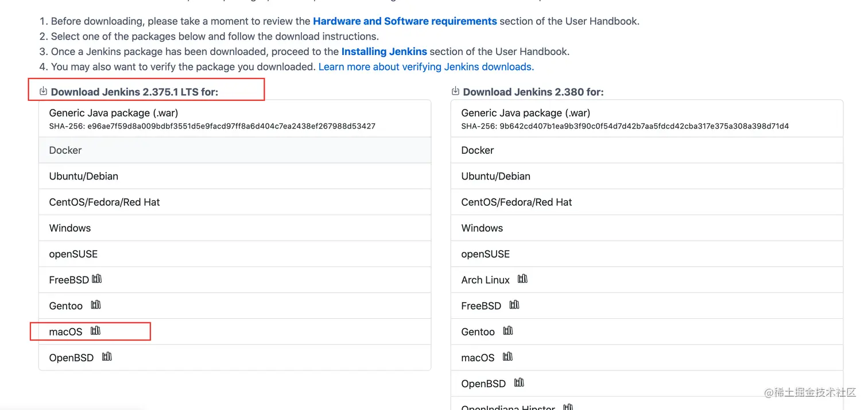
Task: Open the Installing Jenkins handbook link
Action: coord(384,52)
